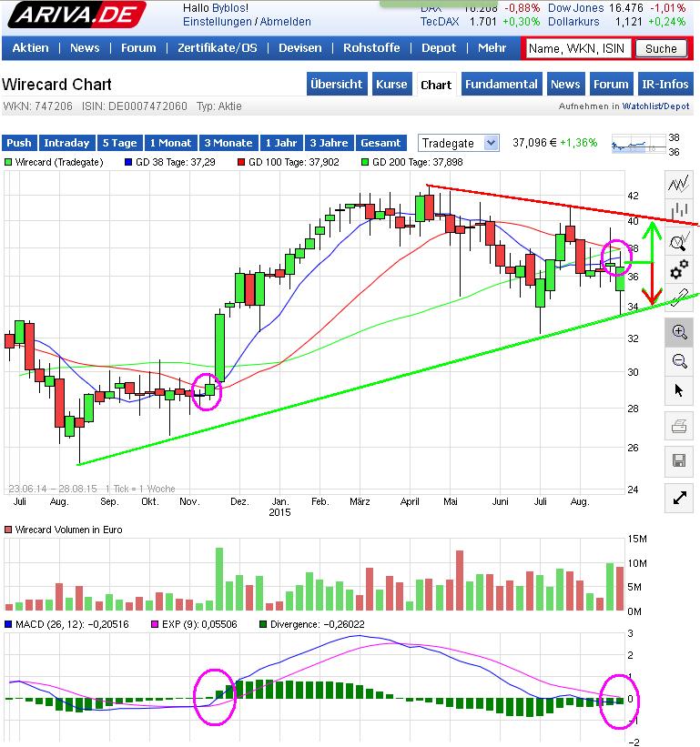Select the pointer cursor tool
The width and height of the screenshot is (700, 747).
[x=679, y=390]
